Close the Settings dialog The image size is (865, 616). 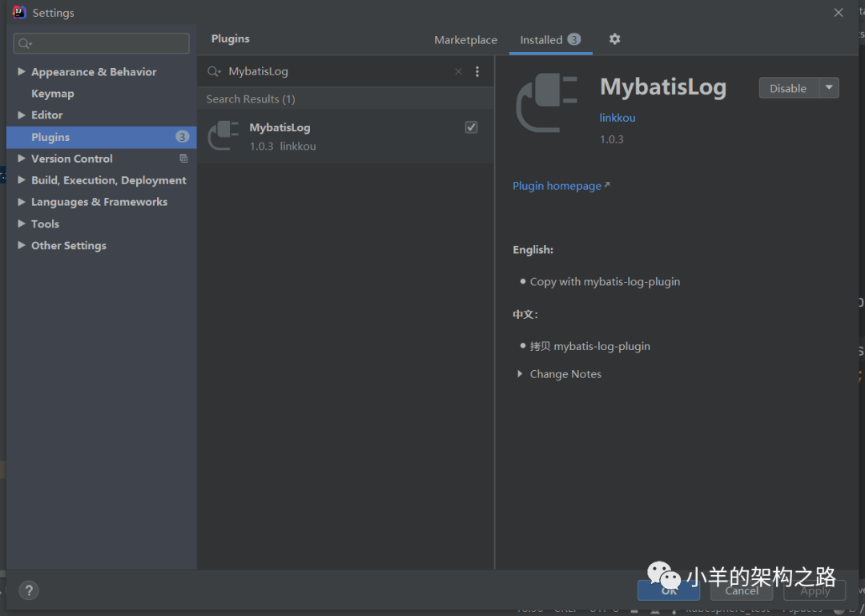839,13
